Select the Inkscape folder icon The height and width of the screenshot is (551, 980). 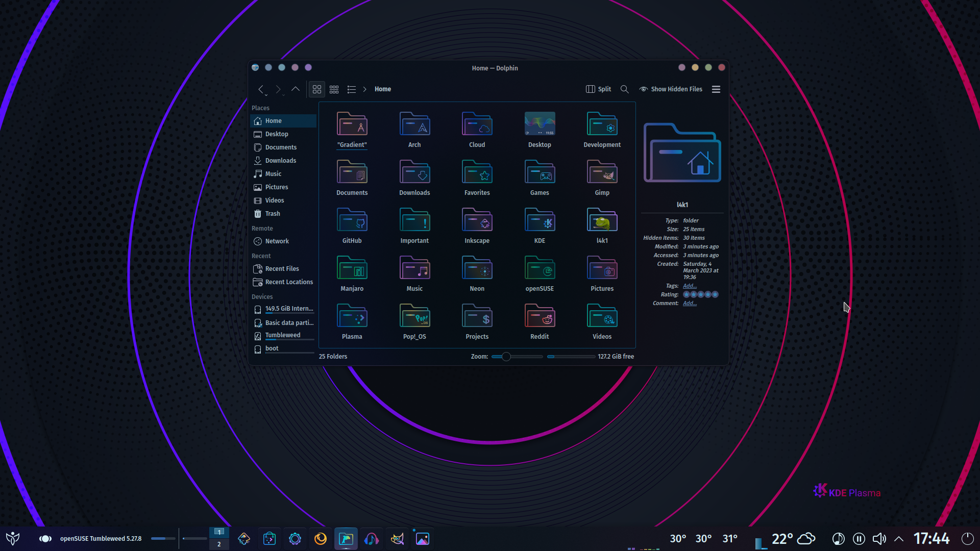click(477, 220)
